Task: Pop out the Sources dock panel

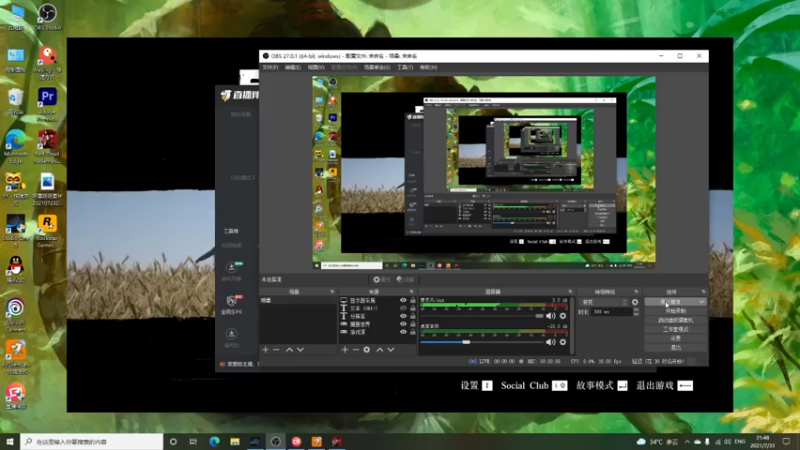Action: (x=411, y=292)
